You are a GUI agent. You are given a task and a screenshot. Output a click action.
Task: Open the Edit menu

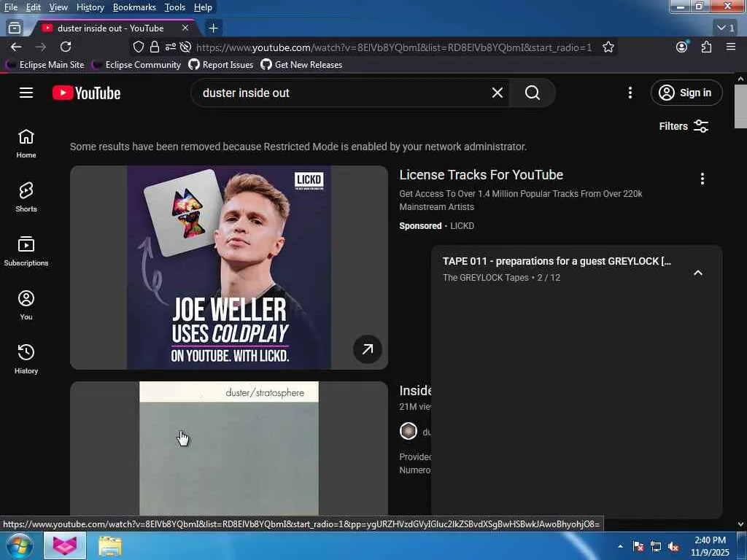tap(33, 7)
